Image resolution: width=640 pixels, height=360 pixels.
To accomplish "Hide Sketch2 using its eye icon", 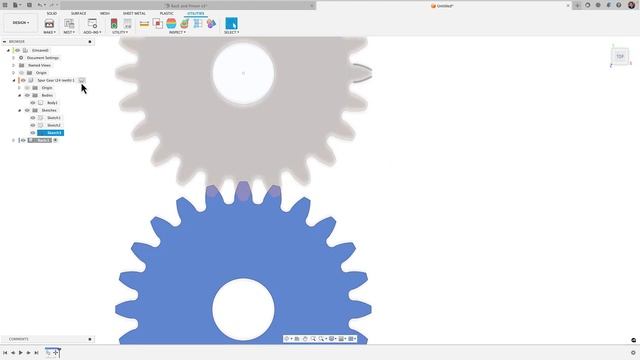I will 33,125.
